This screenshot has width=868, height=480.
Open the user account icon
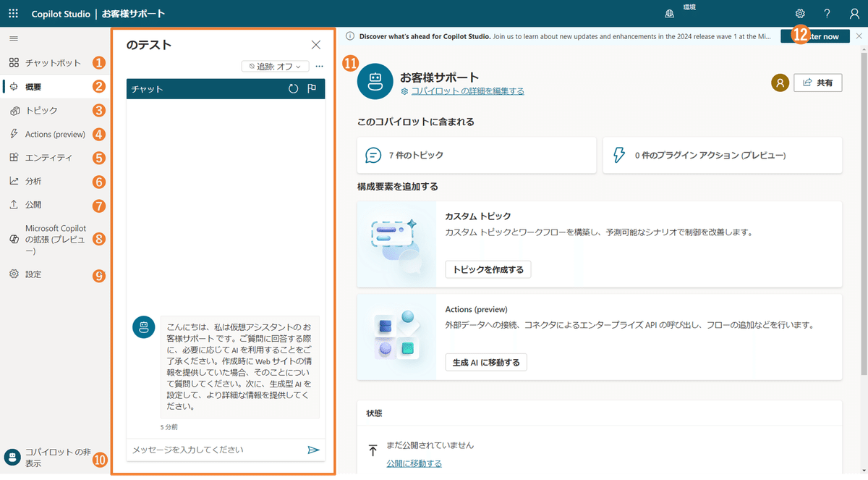(x=854, y=14)
